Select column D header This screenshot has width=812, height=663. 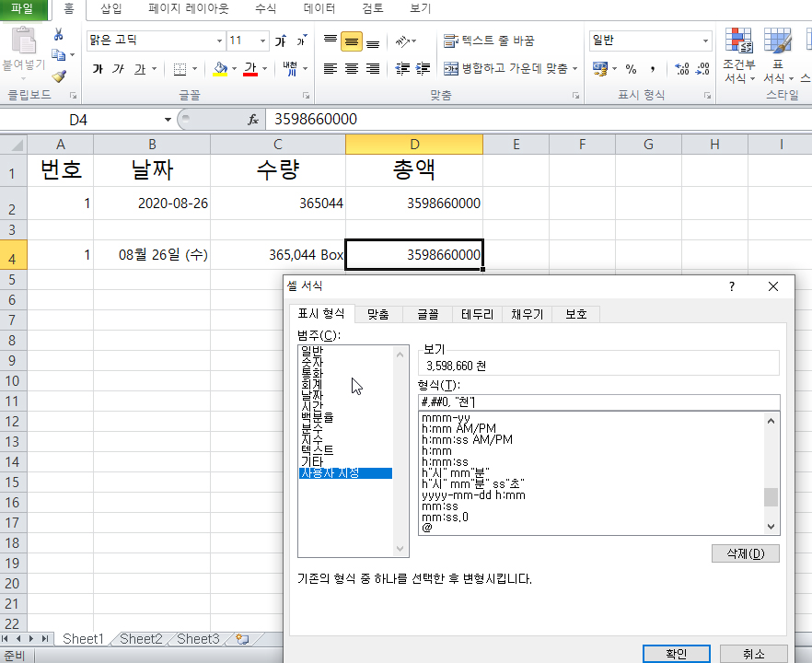[414, 144]
